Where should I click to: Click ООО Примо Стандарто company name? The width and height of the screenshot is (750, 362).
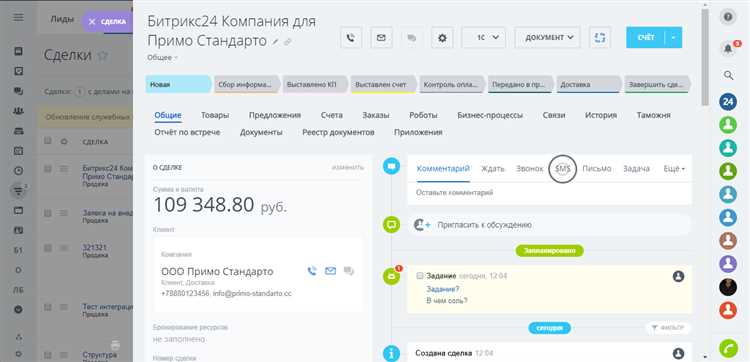coord(217,272)
